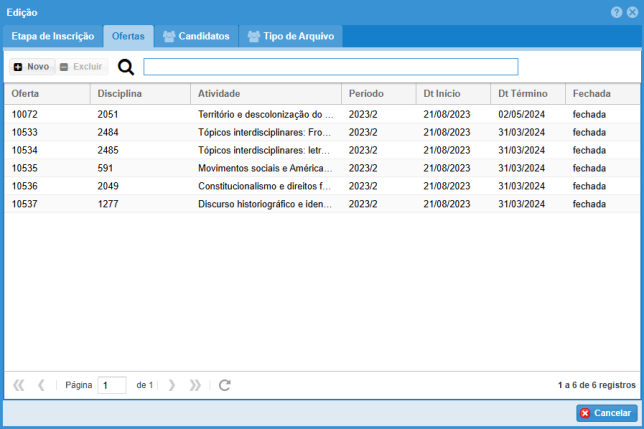Image resolution: width=644 pixels, height=429 pixels.
Task: Go to the previous page arrow
Action: click(x=41, y=385)
